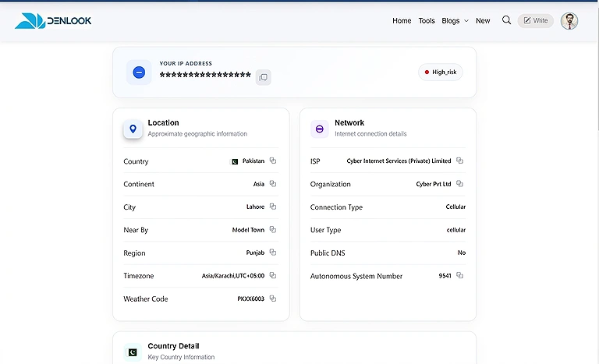Select the User Type value cellular
Screen dimensions: 599x364
tap(456, 230)
